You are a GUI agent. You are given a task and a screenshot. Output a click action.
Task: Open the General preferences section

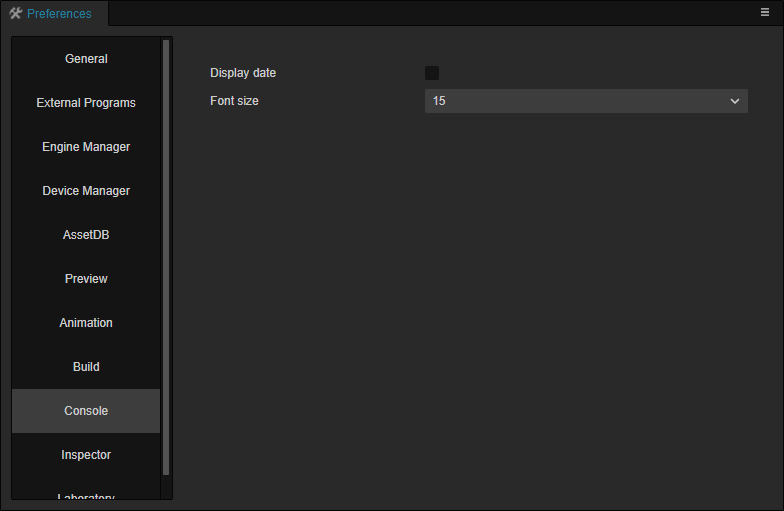pos(86,59)
